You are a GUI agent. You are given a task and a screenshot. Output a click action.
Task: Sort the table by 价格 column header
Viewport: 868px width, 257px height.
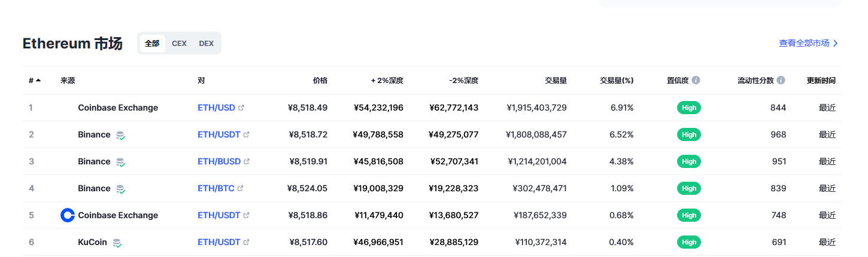(320, 80)
